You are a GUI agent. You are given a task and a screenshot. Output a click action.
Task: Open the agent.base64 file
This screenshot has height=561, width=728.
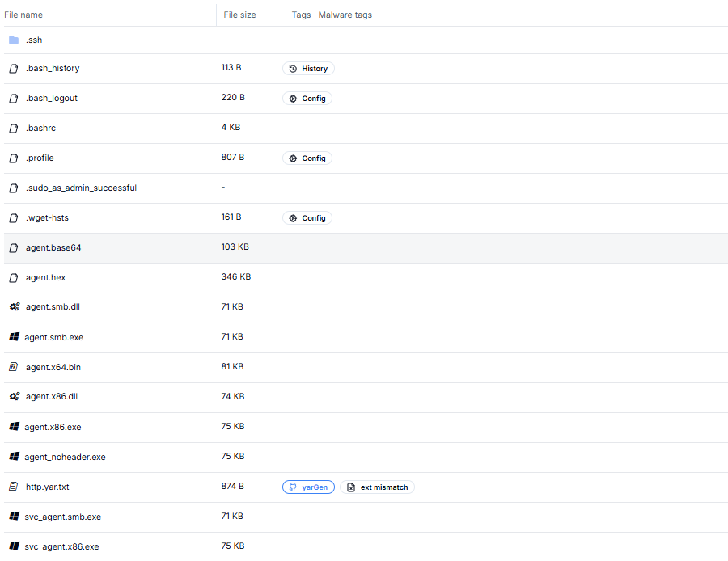click(x=53, y=247)
